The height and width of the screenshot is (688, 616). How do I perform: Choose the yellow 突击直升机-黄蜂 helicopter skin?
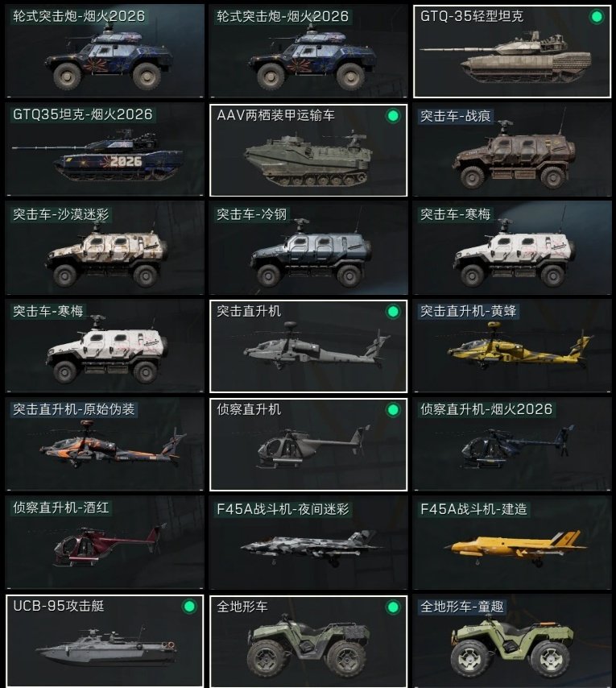point(511,346)
